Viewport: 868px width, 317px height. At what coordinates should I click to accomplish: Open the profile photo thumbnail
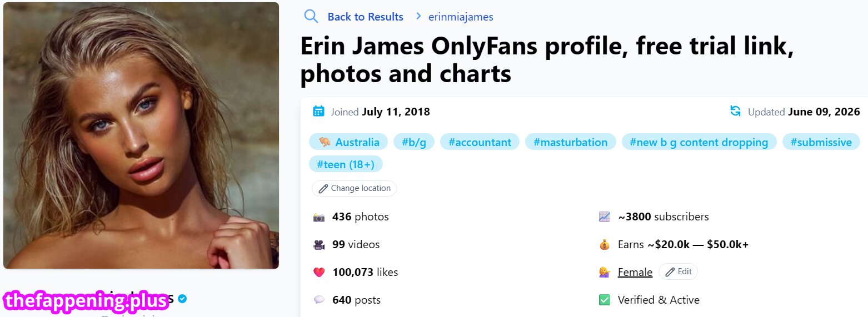141,135
